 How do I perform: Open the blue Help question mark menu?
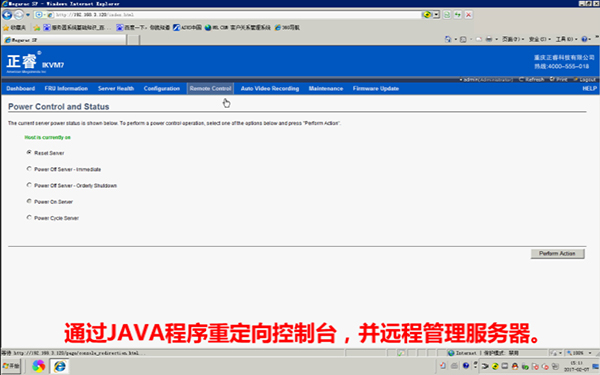586,39
